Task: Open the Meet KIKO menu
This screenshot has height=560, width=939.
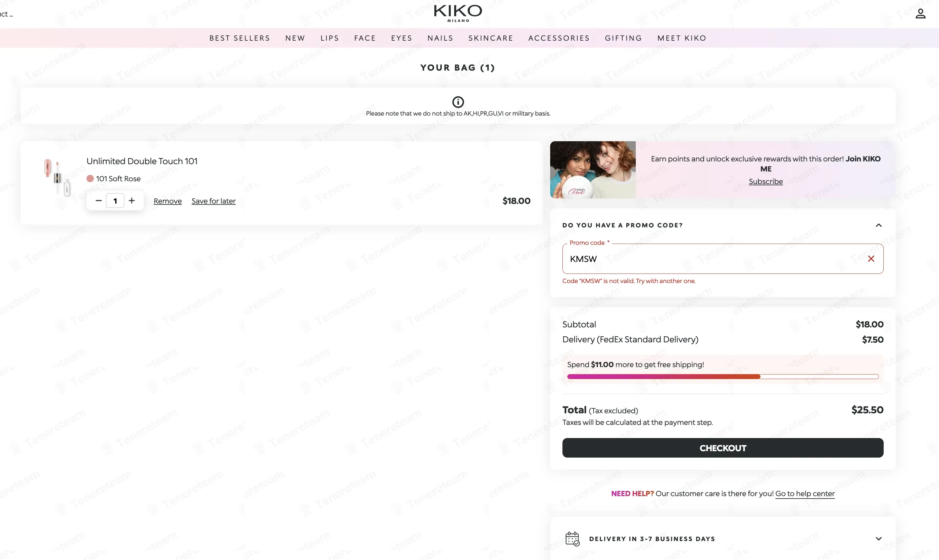Action: point(682,38)
